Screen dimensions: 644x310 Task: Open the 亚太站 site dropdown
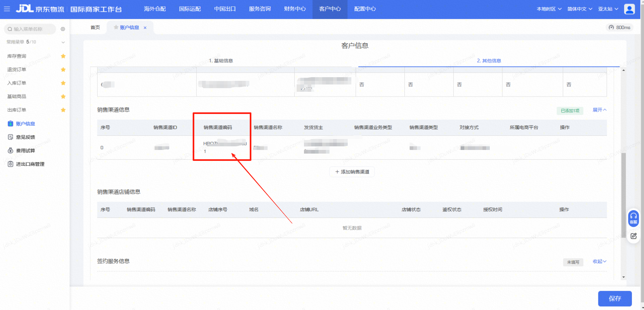pyautogui.click(x=608, y=9)
